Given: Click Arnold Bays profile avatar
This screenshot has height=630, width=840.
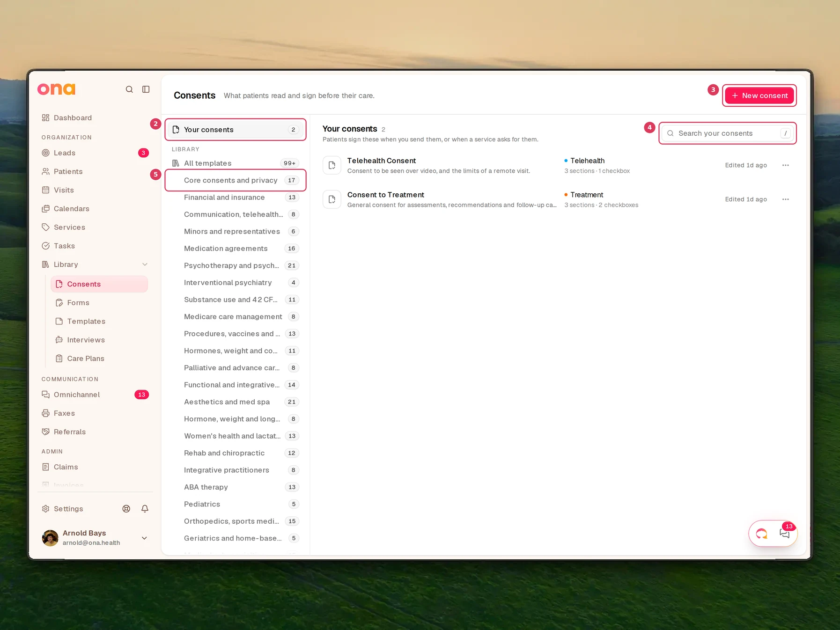Looking at the screenshot, I should tap(50, 538).
